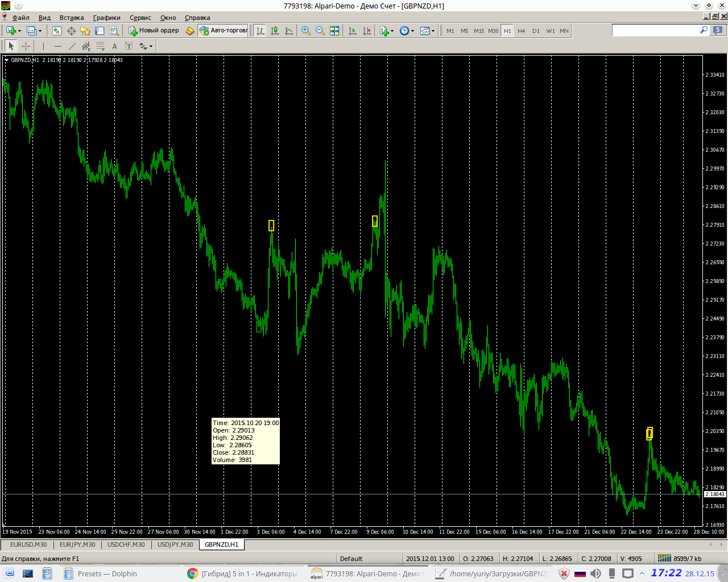The width and height of the screenshot is (728, 582).
Task: Open the Templates icon
Action: (425, 31)
